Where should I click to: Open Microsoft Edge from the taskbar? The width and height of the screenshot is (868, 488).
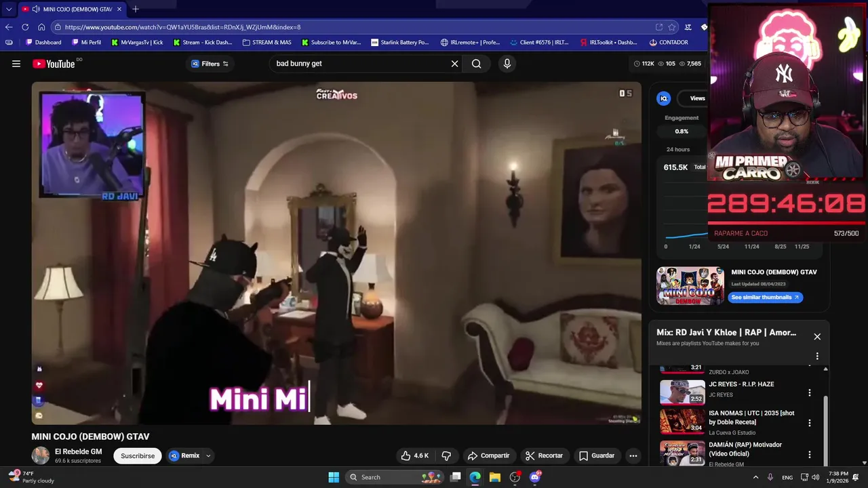[475, 477]
